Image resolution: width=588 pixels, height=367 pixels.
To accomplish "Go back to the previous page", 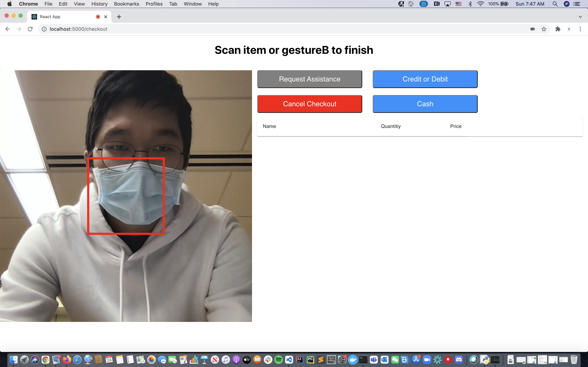I will pos(8,29).
